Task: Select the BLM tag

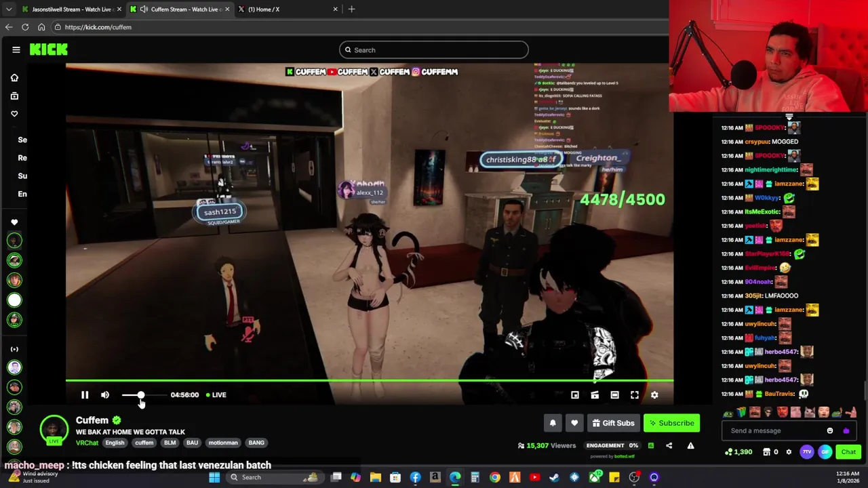Action: click(170, 443)
